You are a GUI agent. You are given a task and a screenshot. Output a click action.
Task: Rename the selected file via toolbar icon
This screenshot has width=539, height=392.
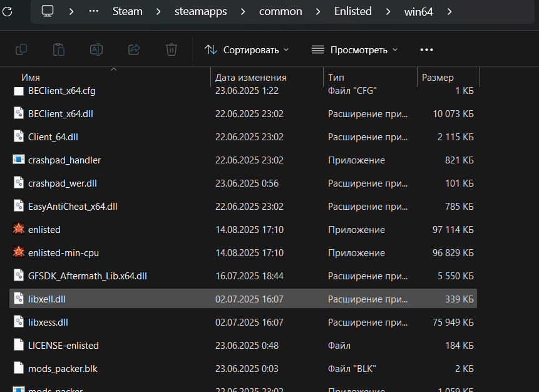point(96,49)
